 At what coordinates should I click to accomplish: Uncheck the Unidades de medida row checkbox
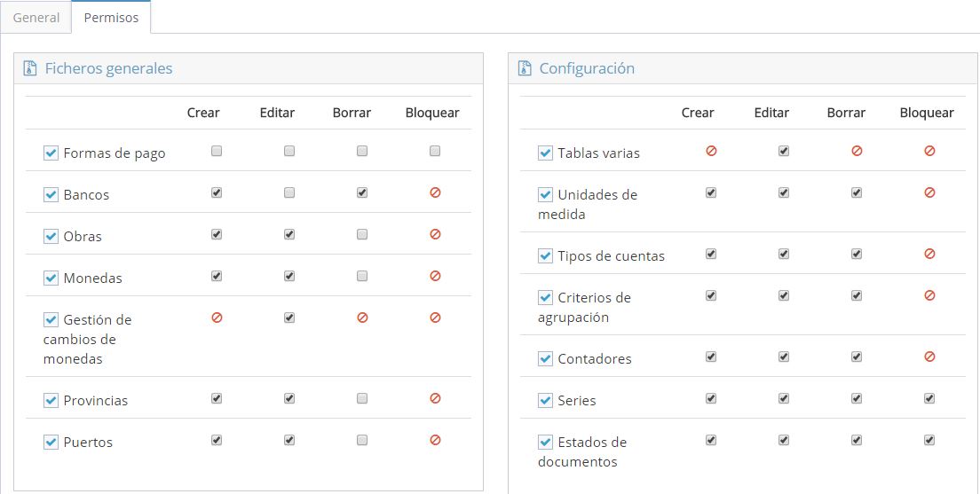[x=545, y=195]
